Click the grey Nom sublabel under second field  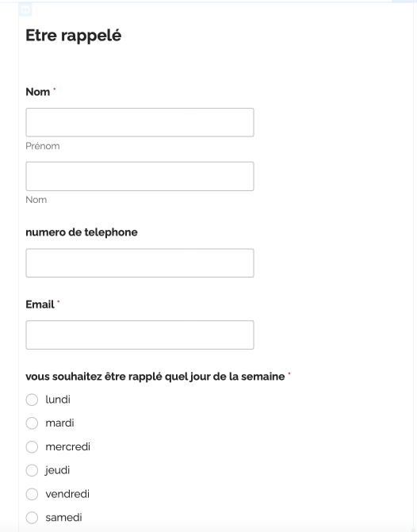[36, 200]
